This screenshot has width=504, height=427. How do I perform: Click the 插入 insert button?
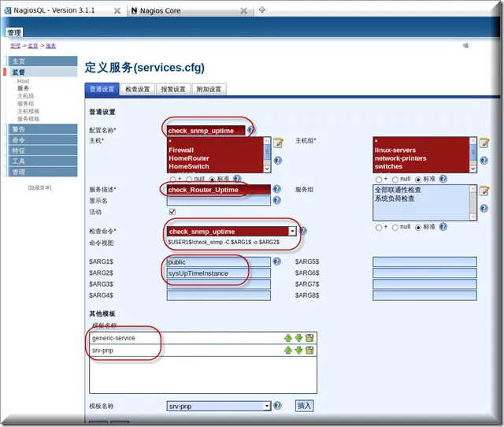pos(305,406)
